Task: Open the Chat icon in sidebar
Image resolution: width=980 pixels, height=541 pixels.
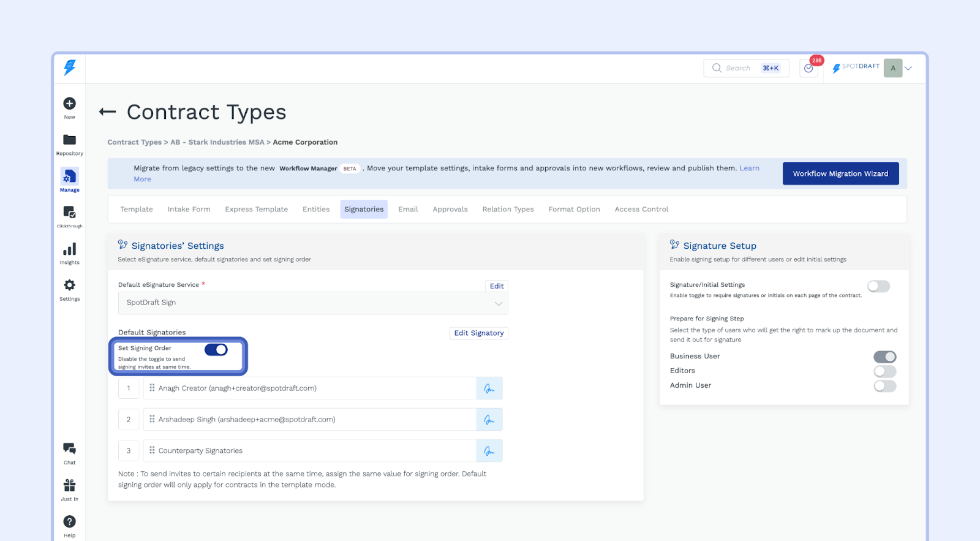Action: tap(70, 449)
